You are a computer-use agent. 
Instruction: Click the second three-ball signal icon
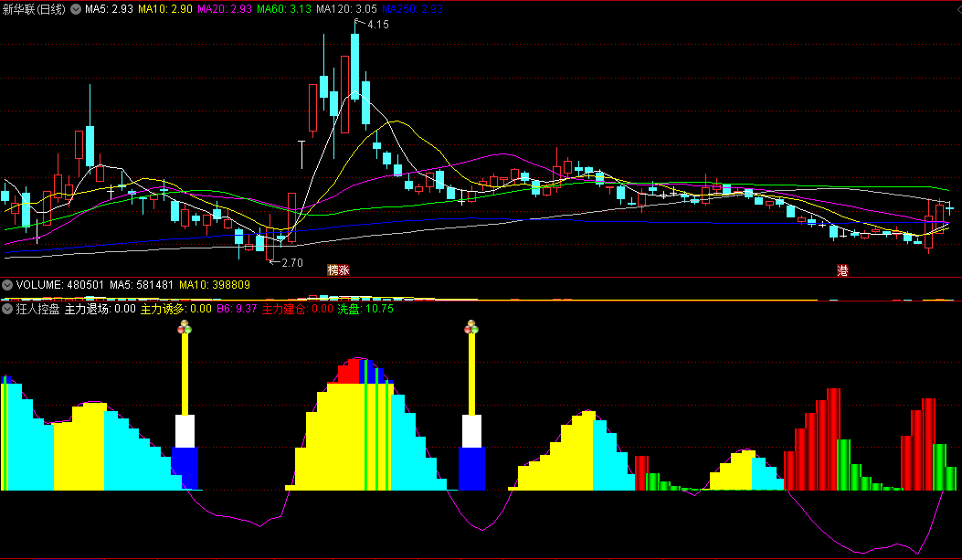coord(471,328)
